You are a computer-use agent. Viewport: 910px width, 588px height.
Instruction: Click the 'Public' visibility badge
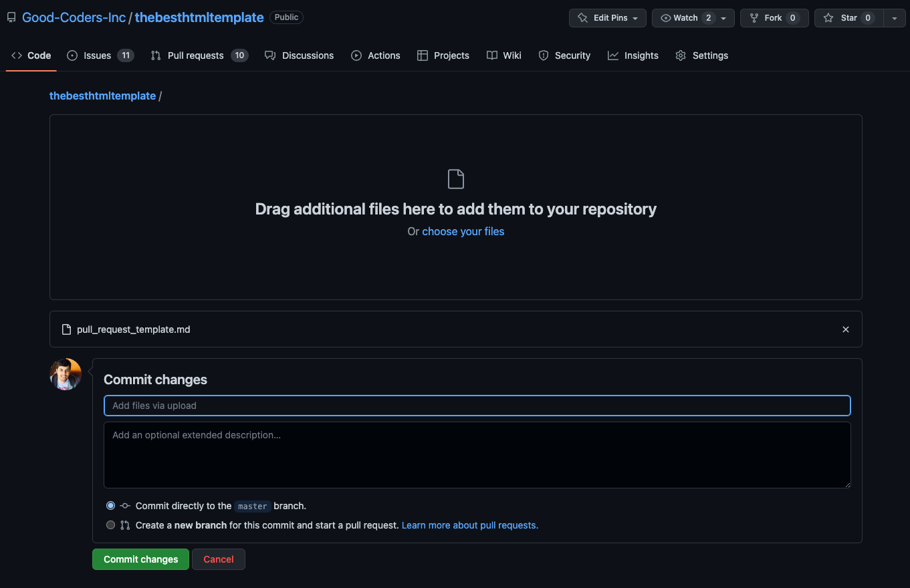[x=286, y=17]
